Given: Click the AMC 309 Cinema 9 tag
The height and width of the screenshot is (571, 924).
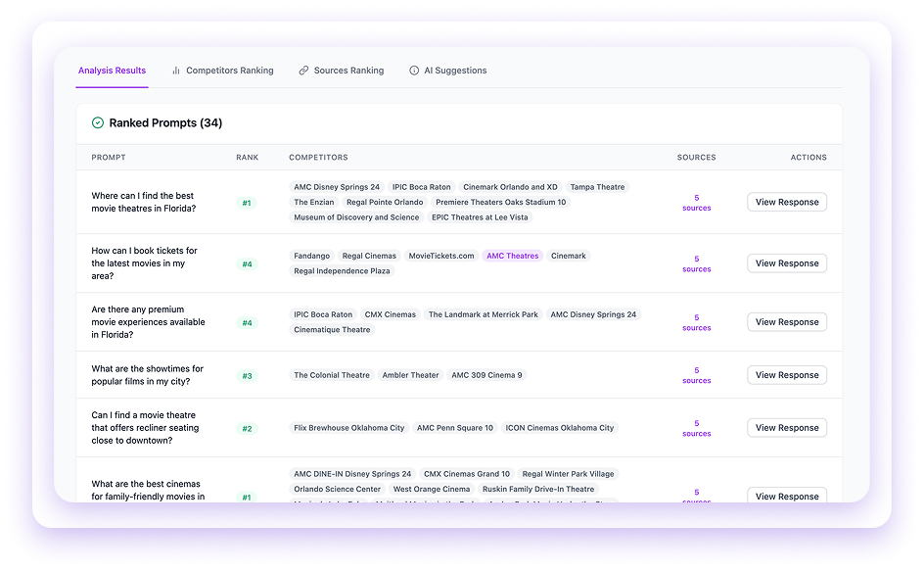Looking at the screenshot, I should click(x=486, y=375).
